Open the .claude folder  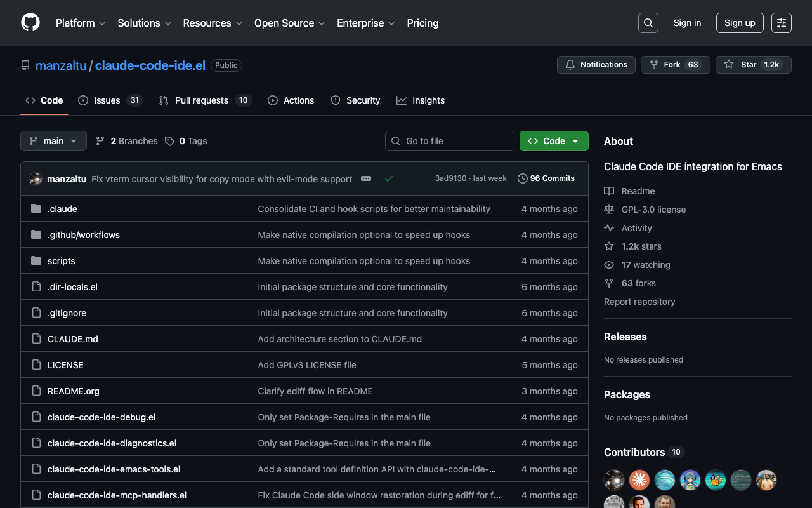(x=62, y=209)
